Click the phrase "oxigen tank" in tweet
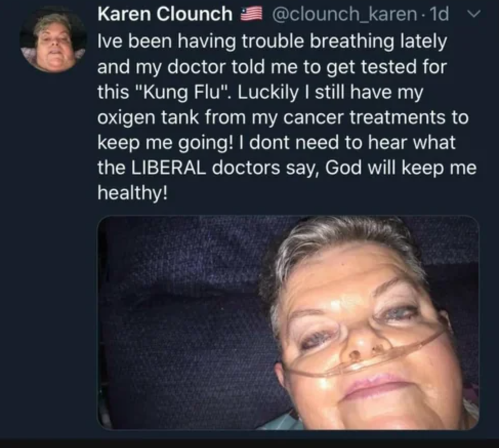Viewport: 499px width, 448px height. (148, 117)
